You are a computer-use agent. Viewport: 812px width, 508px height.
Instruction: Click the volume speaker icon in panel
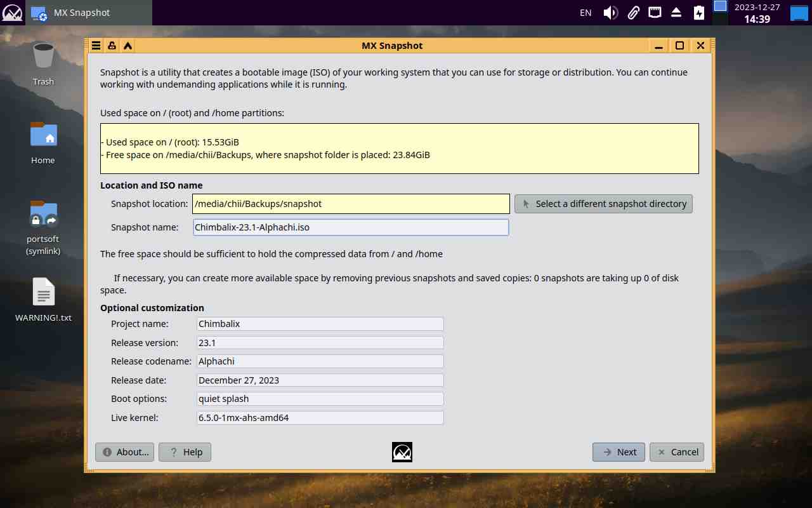click(610, 13)
